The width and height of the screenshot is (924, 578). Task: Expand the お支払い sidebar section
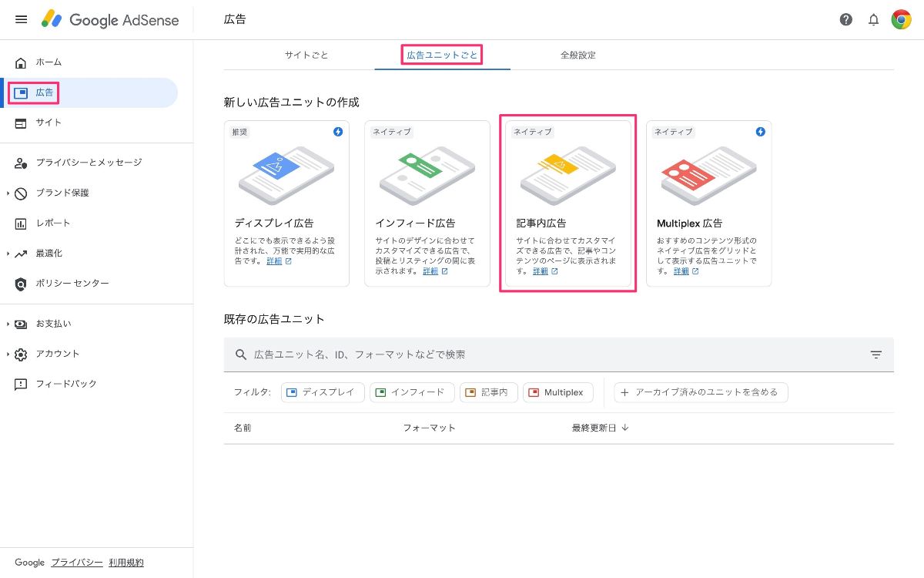point(8,324)
